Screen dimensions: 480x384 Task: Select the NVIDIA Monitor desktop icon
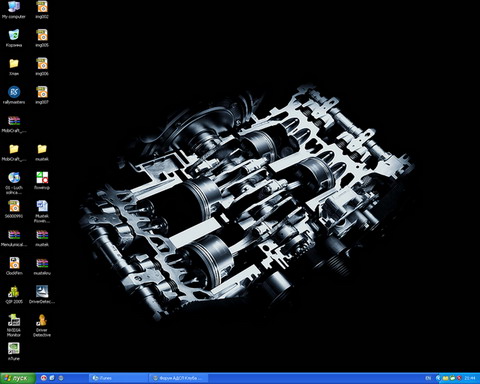(x=14, y=325)
